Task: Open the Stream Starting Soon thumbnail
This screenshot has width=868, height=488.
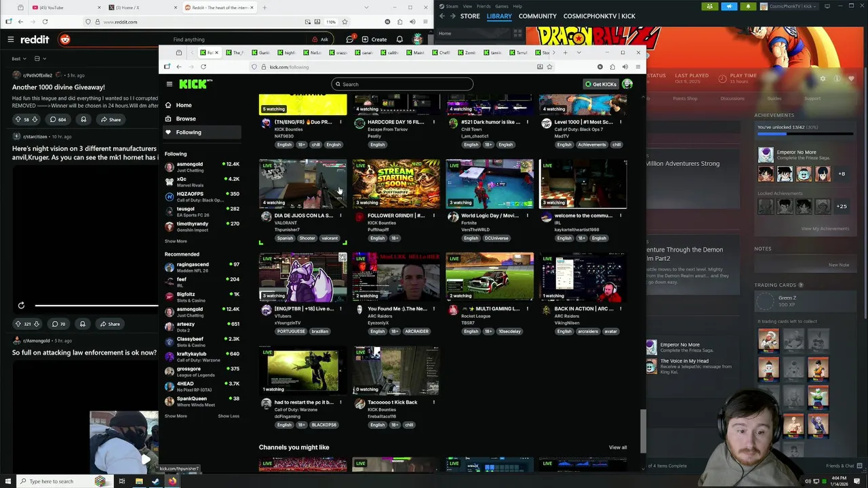Action: coord(396,184)
